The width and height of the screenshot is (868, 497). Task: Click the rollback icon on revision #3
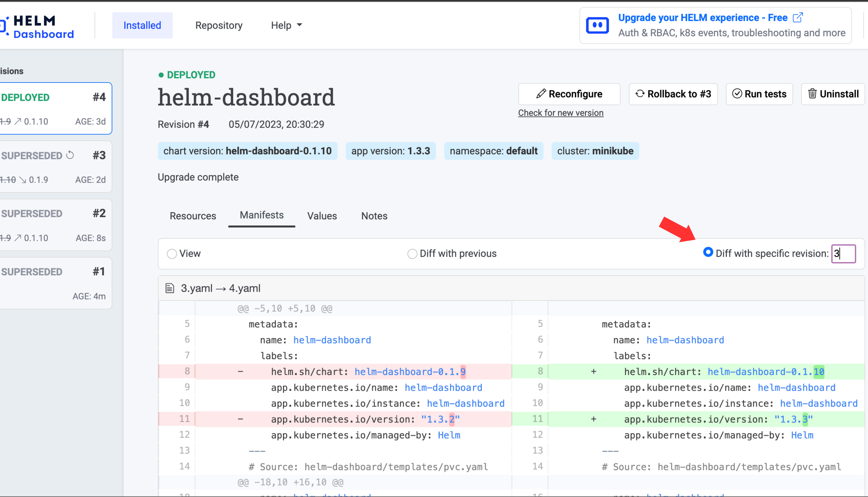70,155
